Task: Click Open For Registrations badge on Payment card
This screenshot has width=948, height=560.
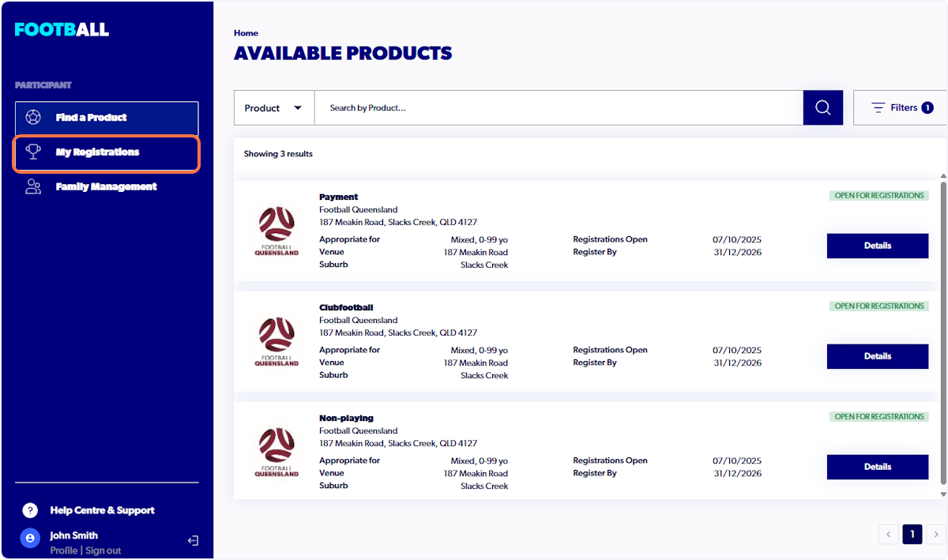Action: [x=879, y=195]
